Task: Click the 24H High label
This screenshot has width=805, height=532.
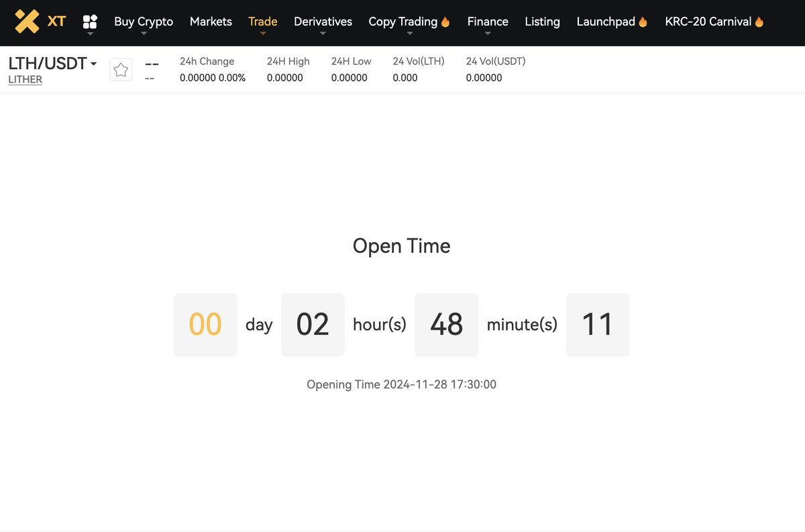Action: tap(288, 61)
